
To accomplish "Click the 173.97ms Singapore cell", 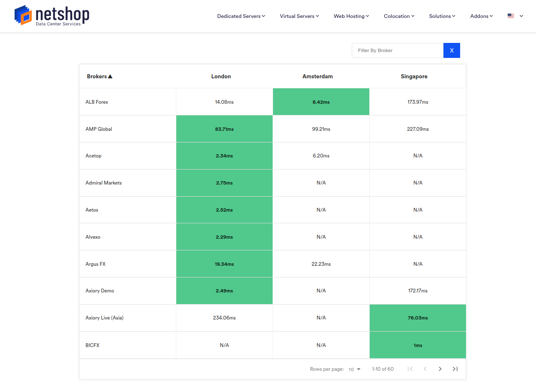I will (x=418, y=102).
